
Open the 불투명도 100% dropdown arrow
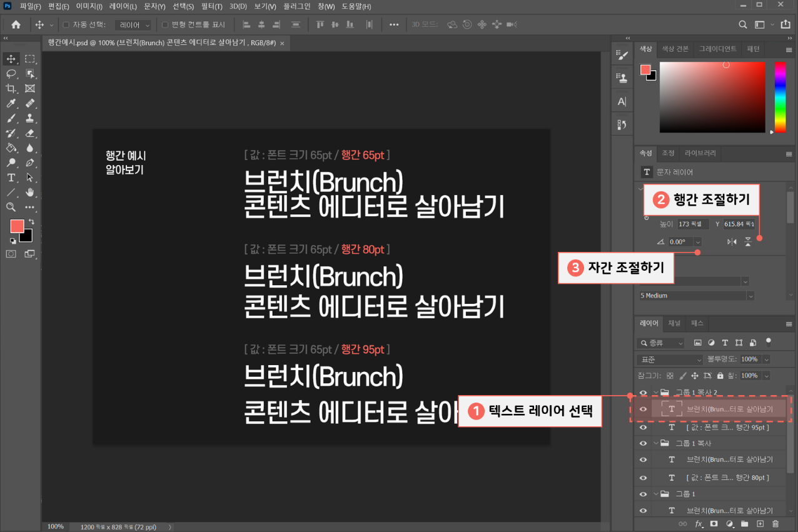(766, 359)
